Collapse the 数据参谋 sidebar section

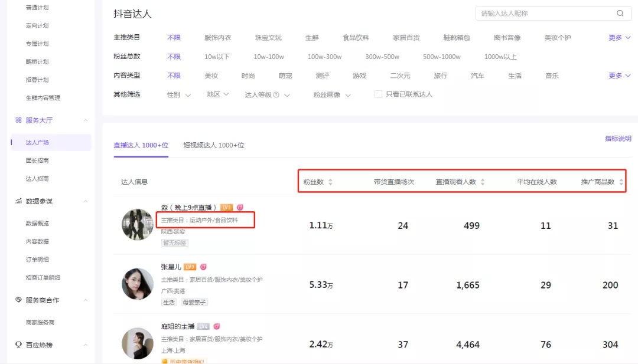pos(86,201)
